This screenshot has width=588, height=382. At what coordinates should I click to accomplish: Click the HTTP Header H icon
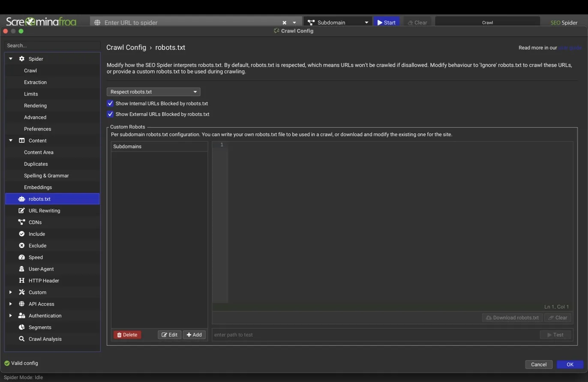tap(21, 280)
